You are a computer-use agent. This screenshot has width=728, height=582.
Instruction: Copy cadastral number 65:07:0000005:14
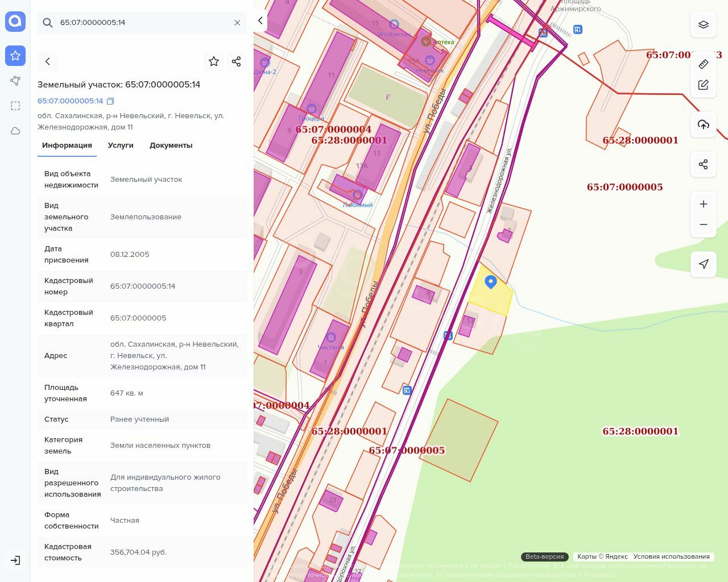click(x=110, y=101)
